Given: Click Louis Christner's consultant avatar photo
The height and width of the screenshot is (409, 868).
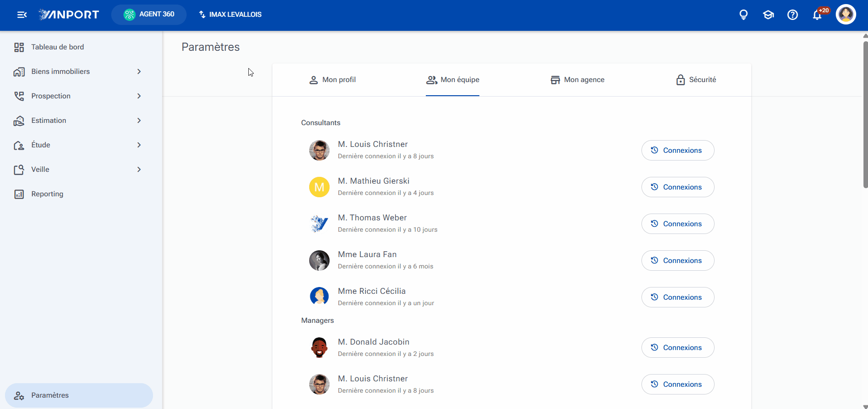Looking at the screenshot, I should click(320, 151).
